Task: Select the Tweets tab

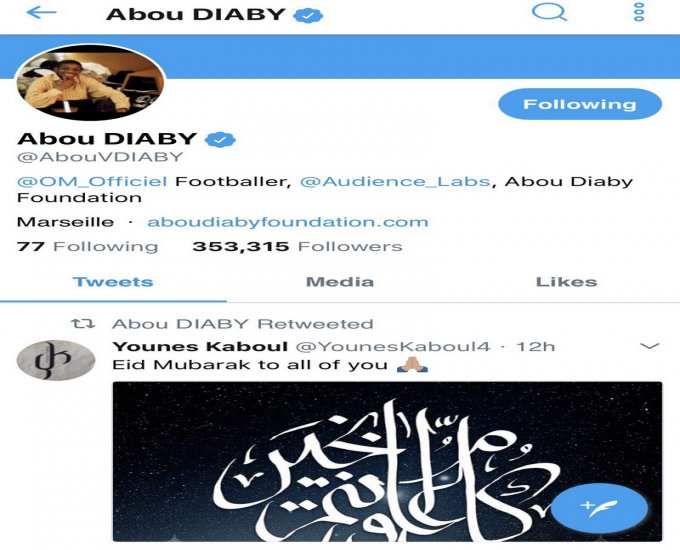Action: pyautogui.click(x=113, y=282)
